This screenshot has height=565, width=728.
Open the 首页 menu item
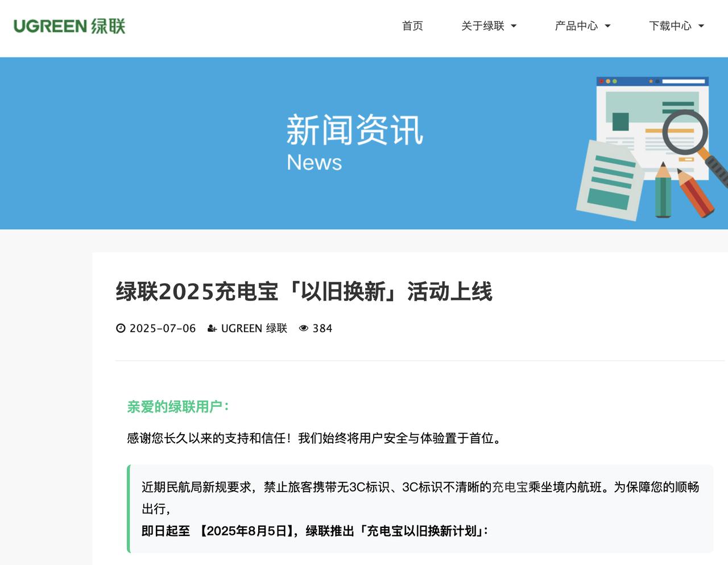pos(412,26)
